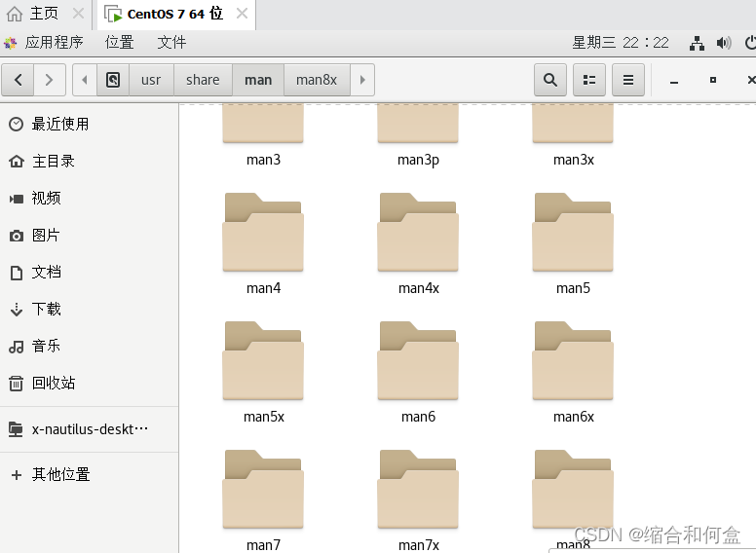Image resolution: width=756 pixels, height=553 pixels.
Task: Open Home (主目录) in sidebar
Action: [90, 161]
